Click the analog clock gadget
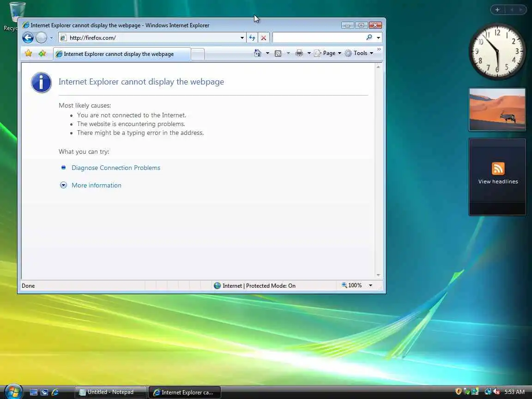Image resolution: width=532 pixels, height=399 pixels. (x=497, y=52)
